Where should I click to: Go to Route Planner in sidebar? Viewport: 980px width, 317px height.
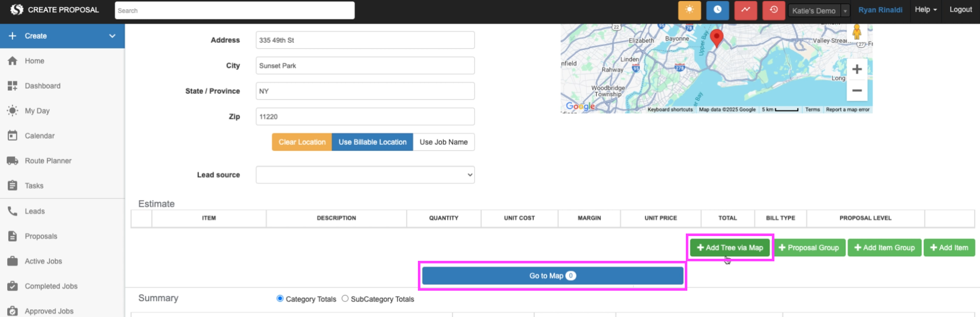click(x=48, y=161)
